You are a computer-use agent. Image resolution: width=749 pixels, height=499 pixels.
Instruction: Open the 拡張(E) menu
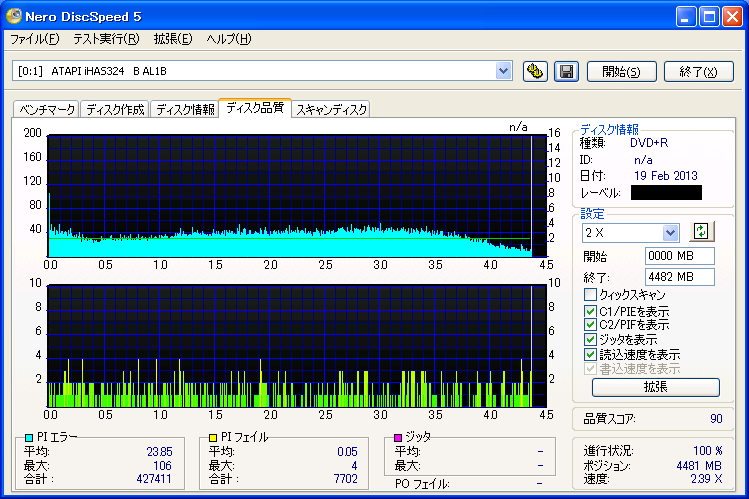(173, 39)
